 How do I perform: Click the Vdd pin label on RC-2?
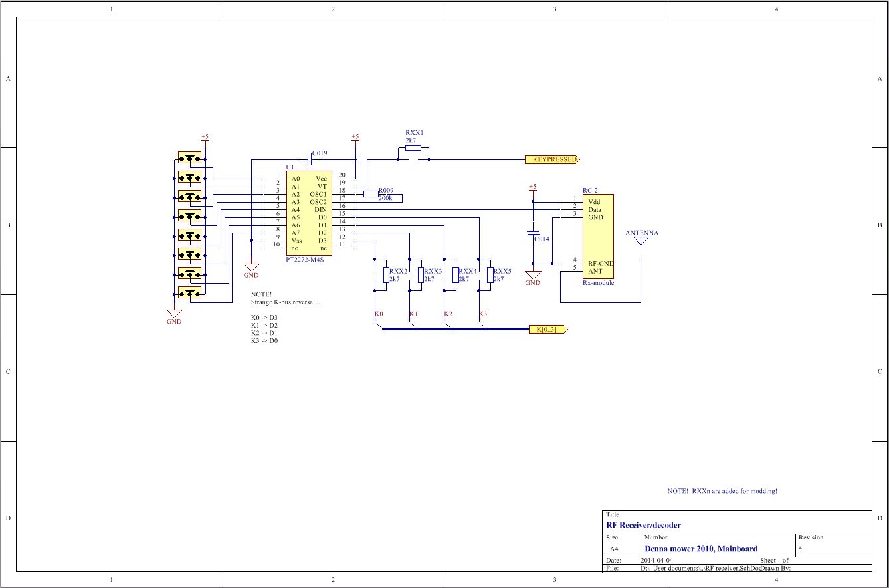tap(593, 202)
